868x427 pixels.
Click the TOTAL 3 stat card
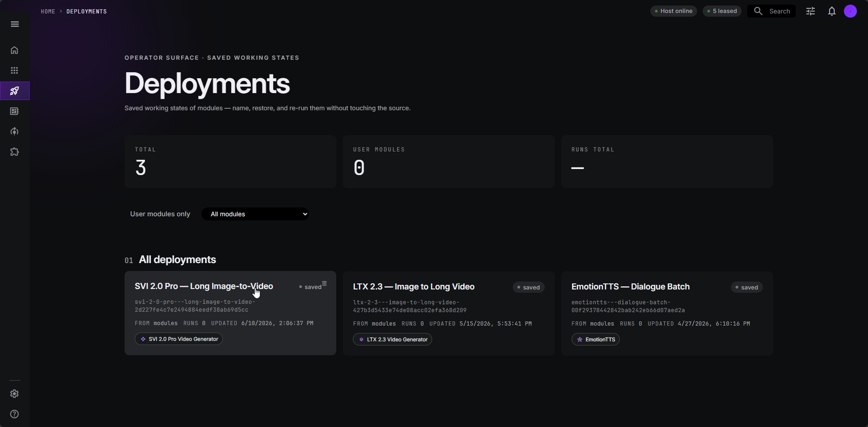(x=230, y=162)
